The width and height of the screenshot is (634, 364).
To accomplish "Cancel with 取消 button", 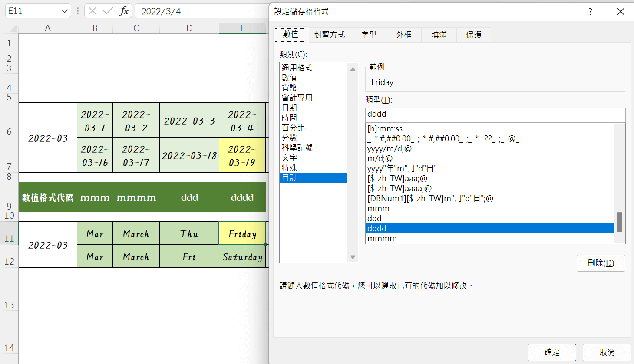I will (x=607, y=352).
